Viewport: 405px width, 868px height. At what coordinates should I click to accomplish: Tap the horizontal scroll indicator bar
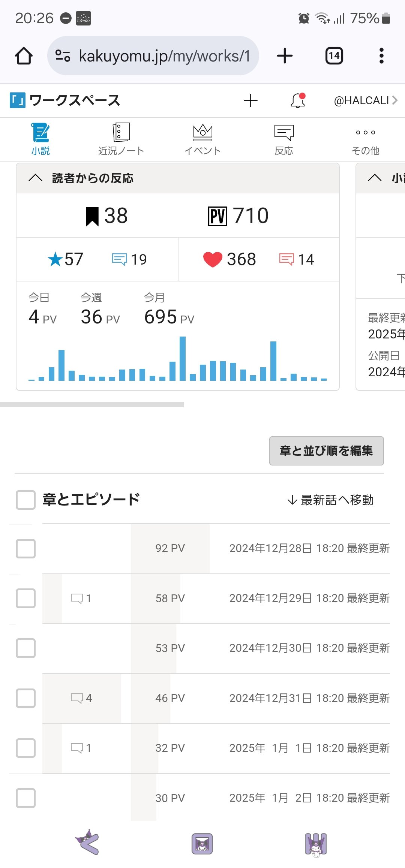(x=92, y=404)
